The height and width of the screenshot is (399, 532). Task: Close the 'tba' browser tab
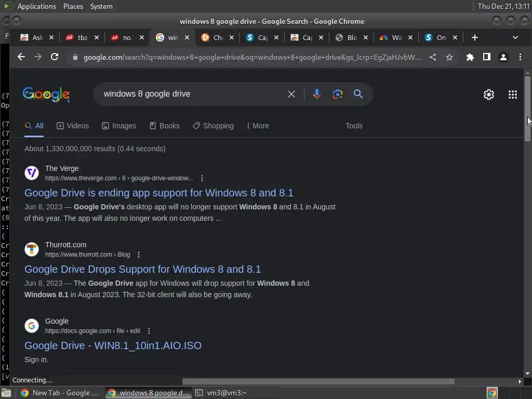coord(96,37)
